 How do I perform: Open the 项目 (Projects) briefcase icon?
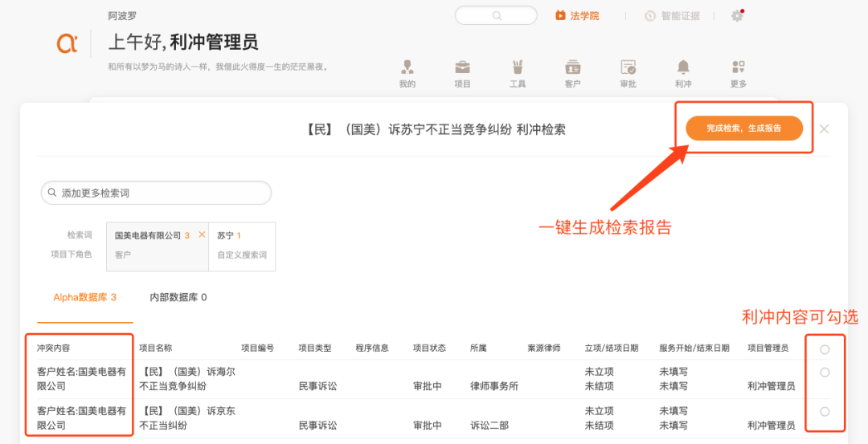click(x=463, y=67)
